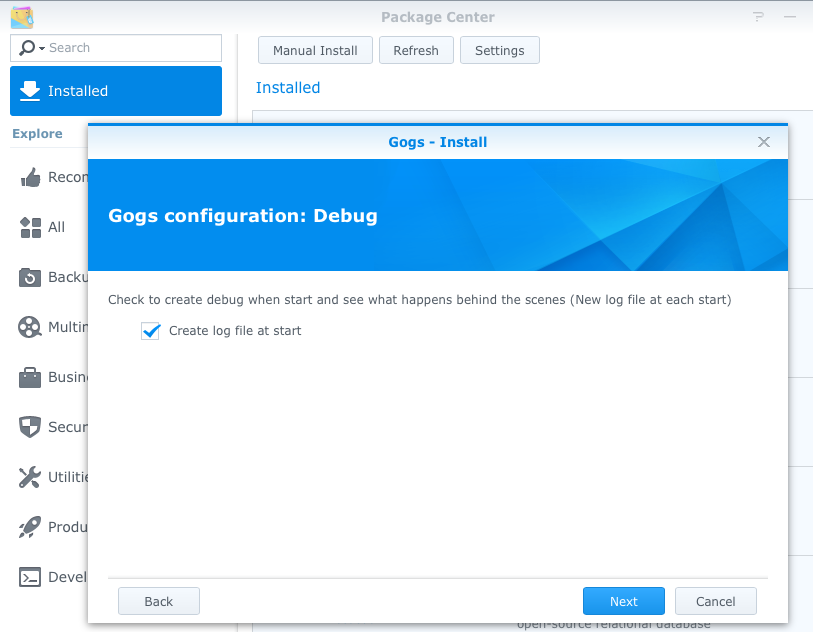
Task: Open the Developer Tools terminal icon
Action: coord(30,577)
